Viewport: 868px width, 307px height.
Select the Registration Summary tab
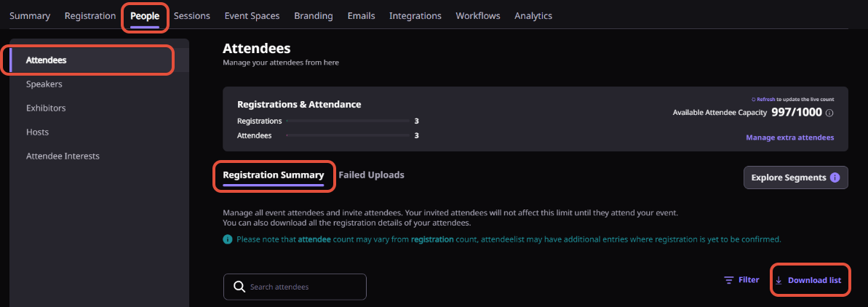274,175
